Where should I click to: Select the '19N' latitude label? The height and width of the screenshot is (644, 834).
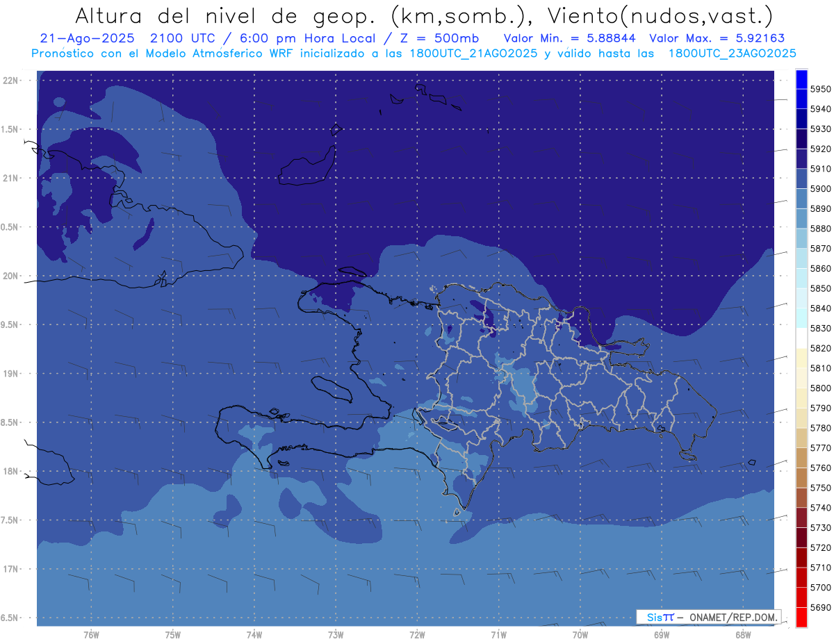click(x=12, y=374)
